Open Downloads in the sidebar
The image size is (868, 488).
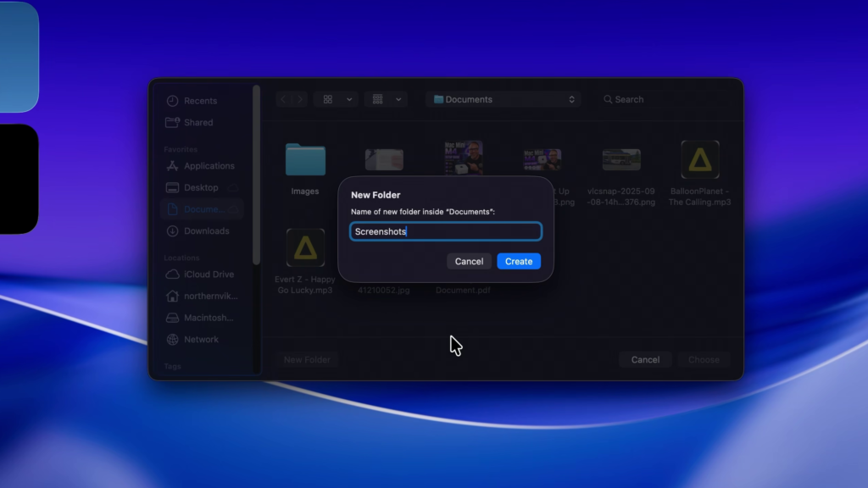(207, 230)
